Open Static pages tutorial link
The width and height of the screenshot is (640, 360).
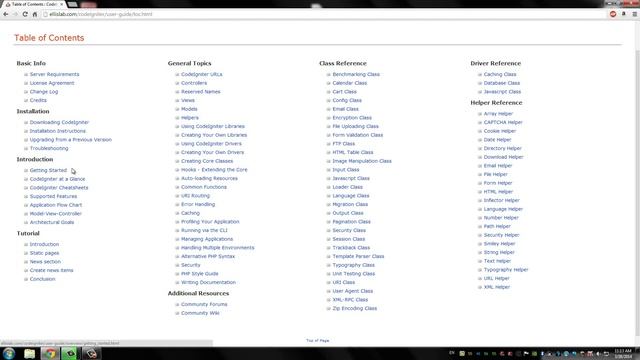coord(44,253)
